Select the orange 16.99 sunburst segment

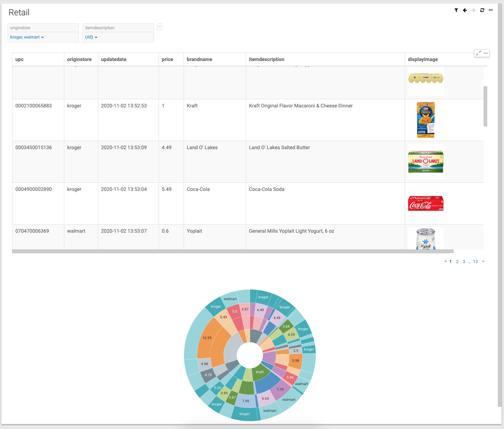206,337
